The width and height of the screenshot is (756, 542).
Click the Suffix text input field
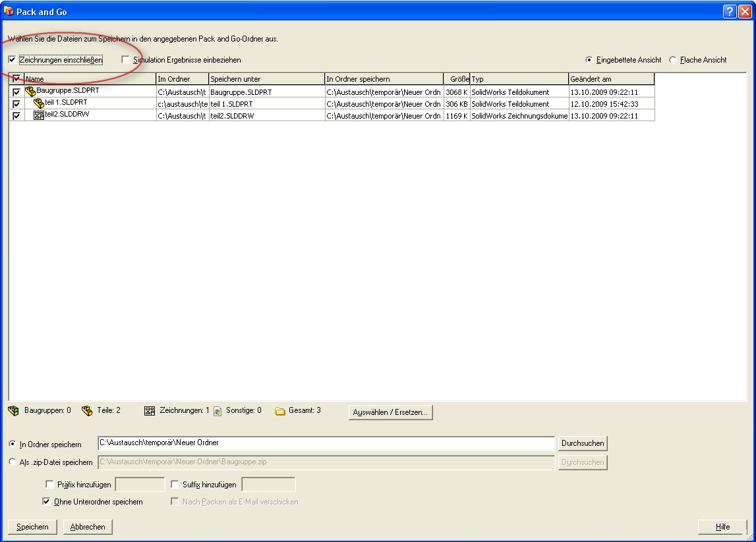[x=268, y=485]
